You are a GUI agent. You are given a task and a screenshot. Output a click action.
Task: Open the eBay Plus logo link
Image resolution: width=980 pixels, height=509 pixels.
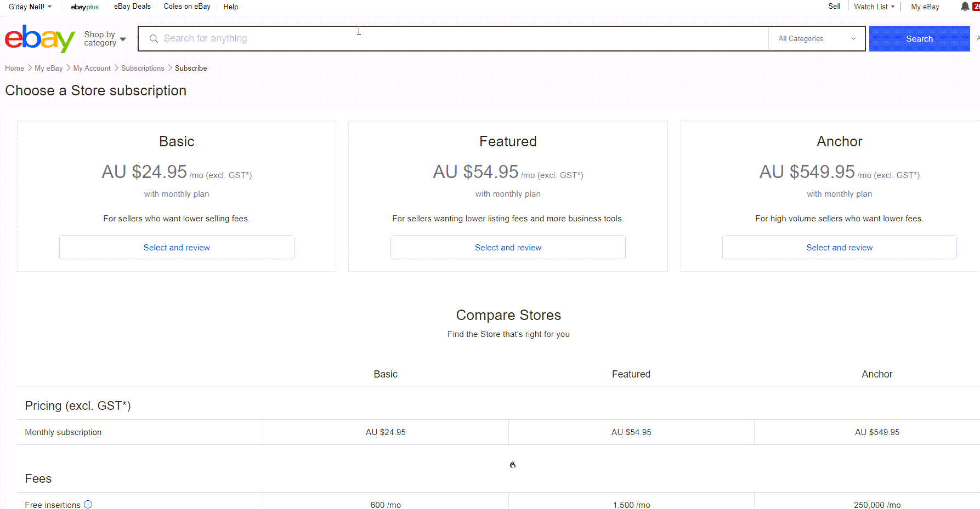(x=84, y=7)
